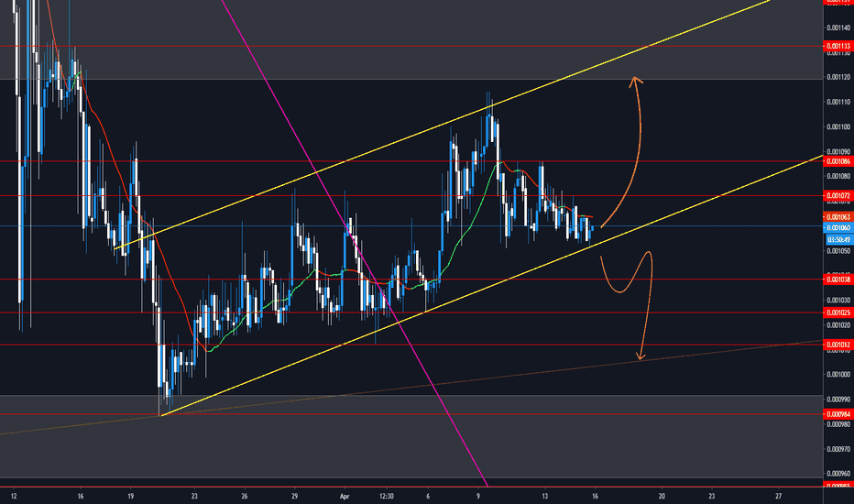This screenshot has width=854, height=504.
Task: Click the 03:50:49 countdown timer label
Action: point(838,240)
